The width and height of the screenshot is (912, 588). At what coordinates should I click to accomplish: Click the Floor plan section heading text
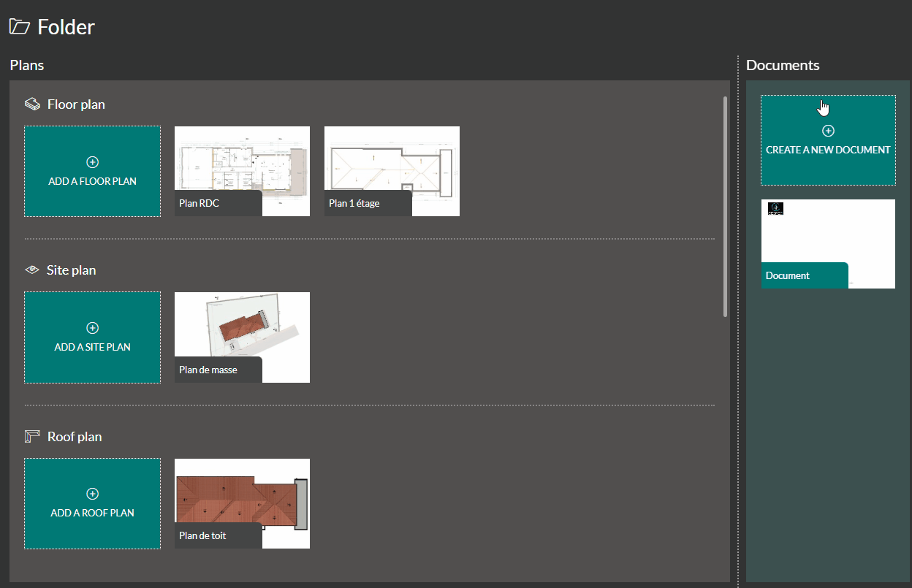click(76, 104)
